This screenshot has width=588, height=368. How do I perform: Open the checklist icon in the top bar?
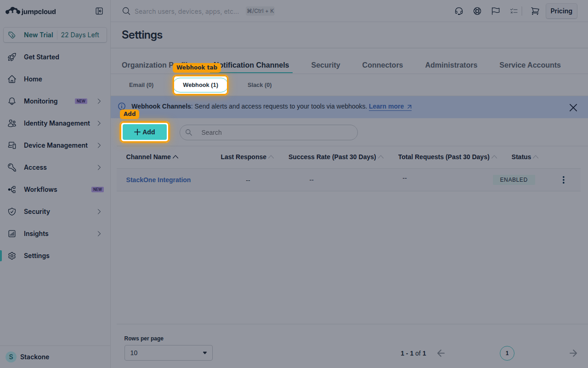tap(514, 11)
